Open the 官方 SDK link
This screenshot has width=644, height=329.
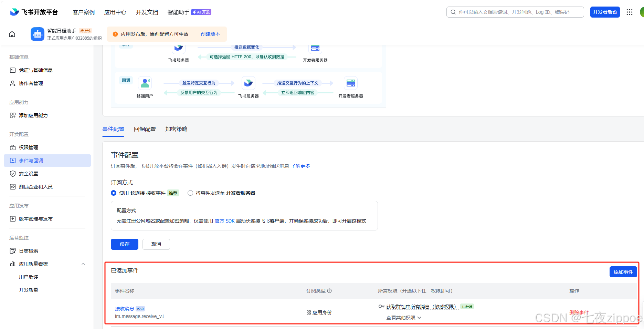pos(225,221)
